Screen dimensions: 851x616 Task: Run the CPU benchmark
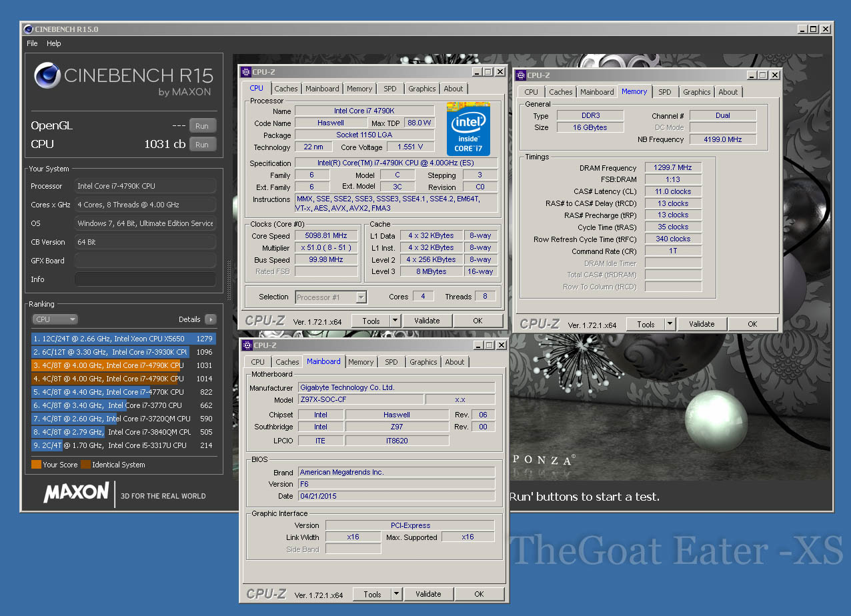202,144
